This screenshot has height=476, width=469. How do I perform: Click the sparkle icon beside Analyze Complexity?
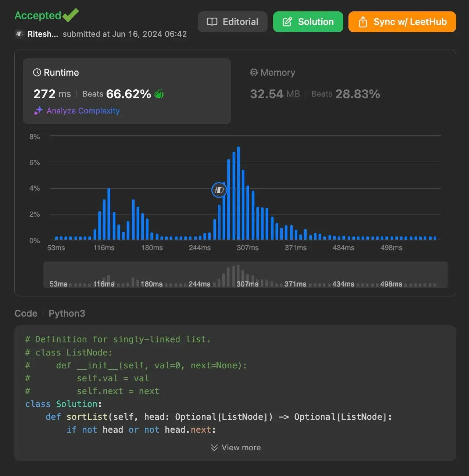click(x=38, y=111)
